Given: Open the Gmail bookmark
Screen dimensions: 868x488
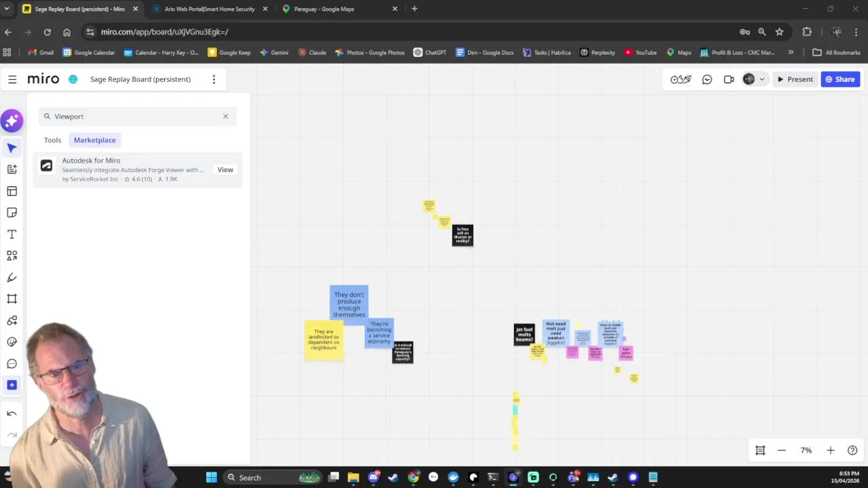Looking at the screenshot, I should tap(41, 52).
